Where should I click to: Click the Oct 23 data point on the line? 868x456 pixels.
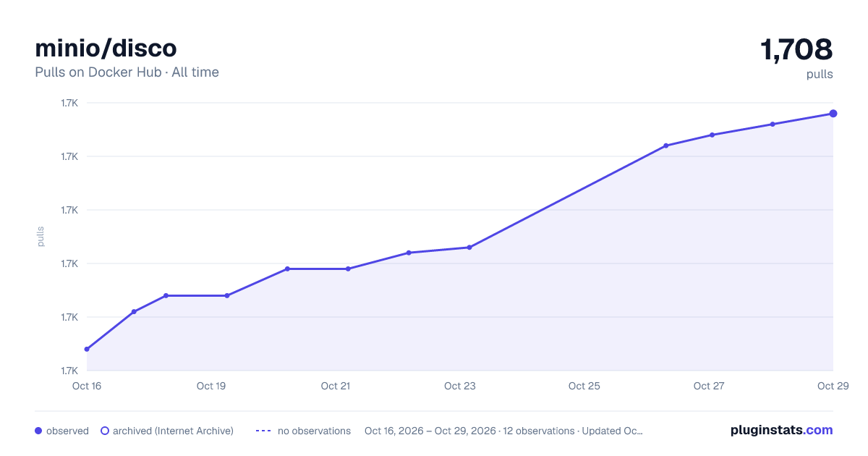pyautogui.click(x=469, y=248)
